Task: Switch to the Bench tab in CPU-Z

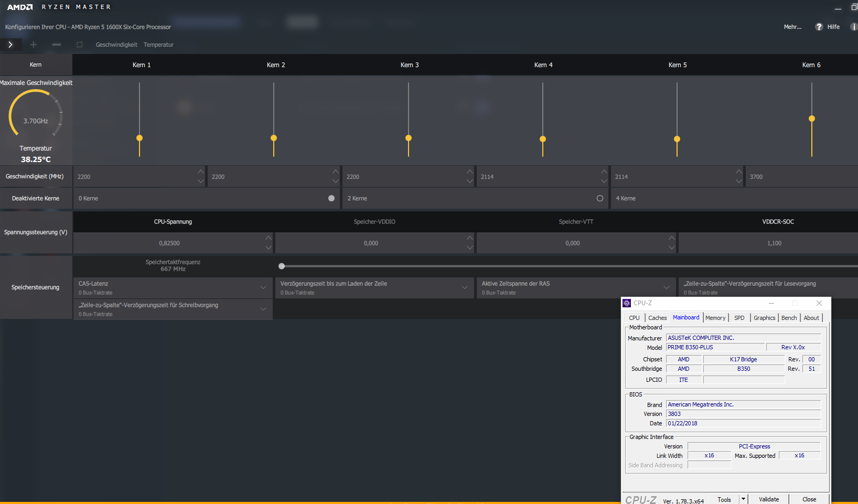Action: coord(789,318)
